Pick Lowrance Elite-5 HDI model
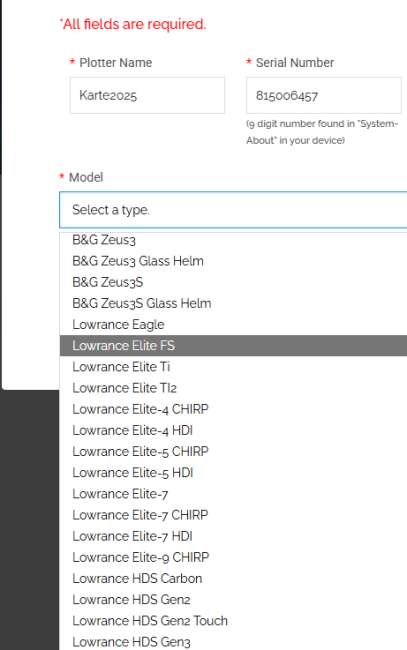 [x=233, y=473]
